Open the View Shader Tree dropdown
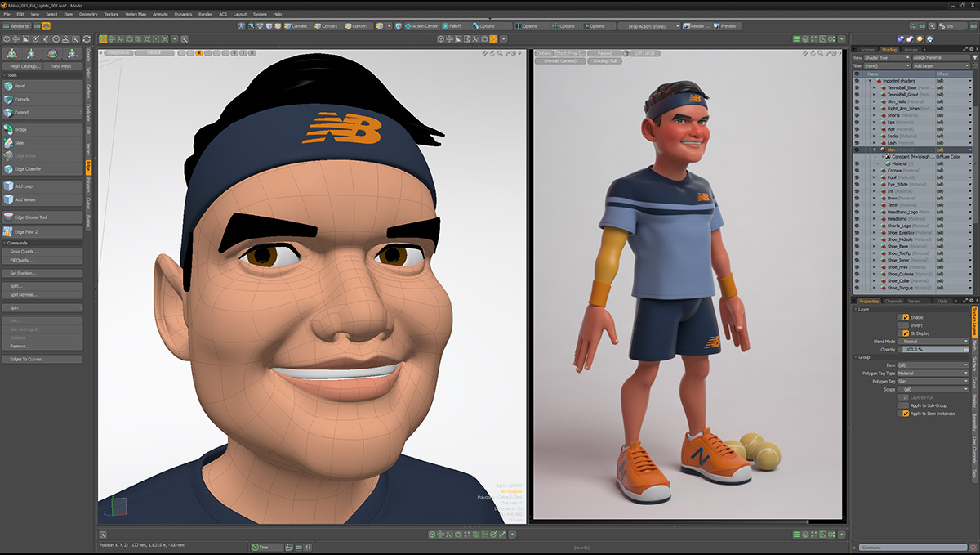The image size is (980, 555). [886, 58]
